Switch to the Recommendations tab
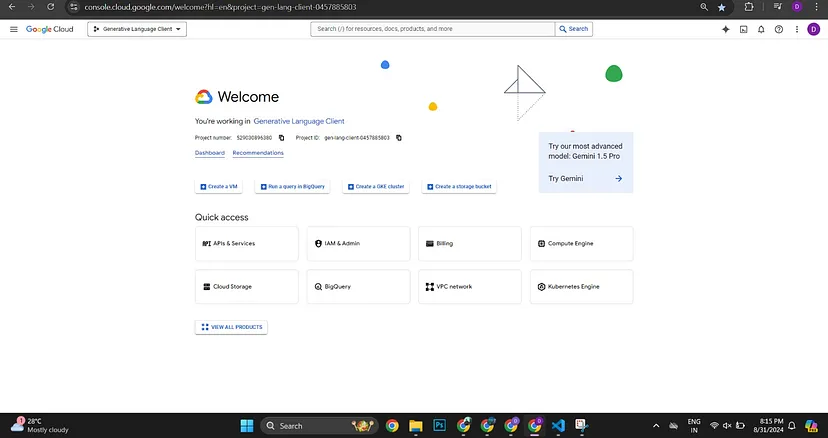Screen dimensions: 828x438 coord(258,153)
